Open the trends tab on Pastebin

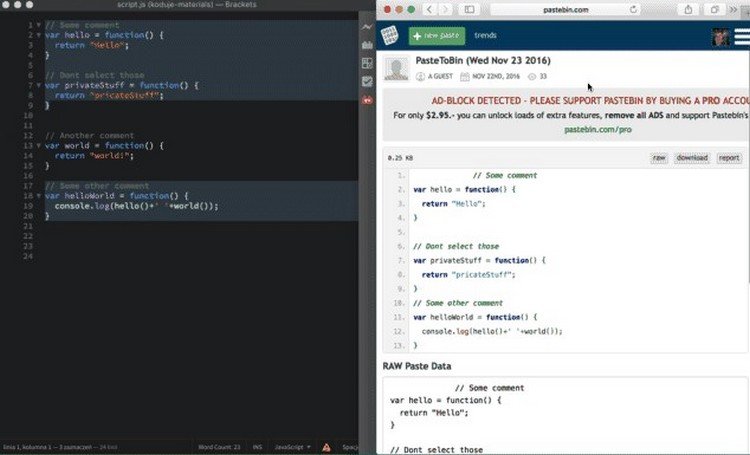[x=485, y=35]
